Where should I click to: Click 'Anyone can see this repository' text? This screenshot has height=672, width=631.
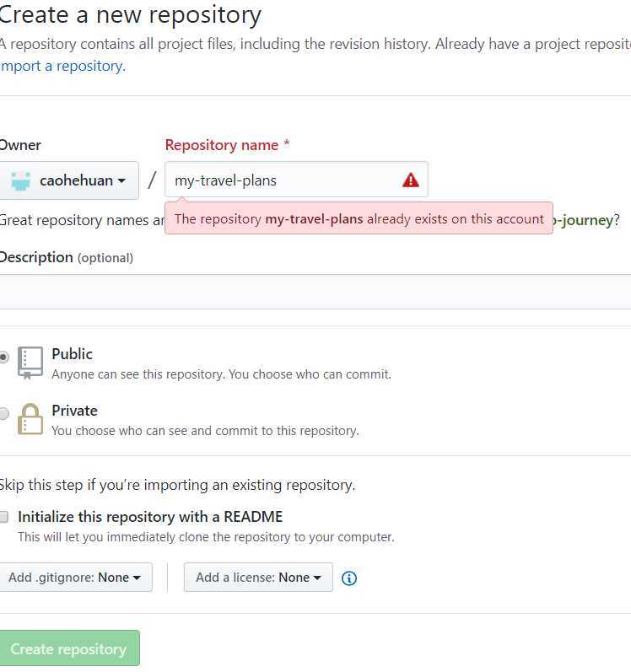(x=221, y=374)
